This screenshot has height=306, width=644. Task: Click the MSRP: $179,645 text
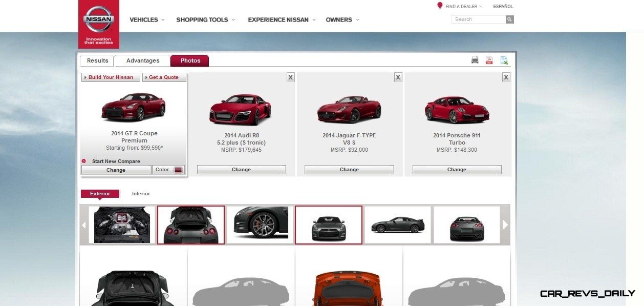[241, 150]
